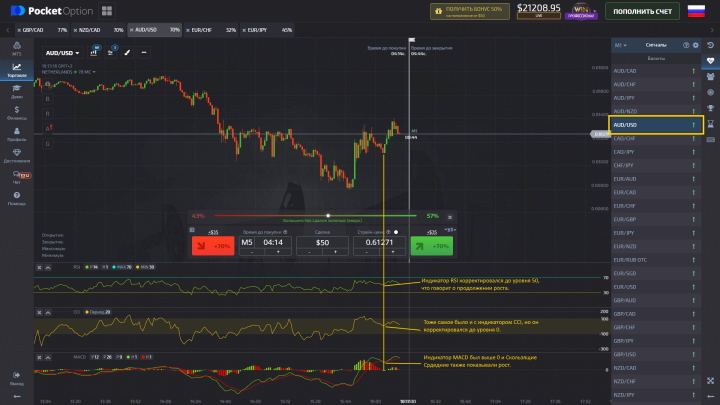Click the green top-up account button
Viewport: 720px width, 405px height.
click(643, 11)
